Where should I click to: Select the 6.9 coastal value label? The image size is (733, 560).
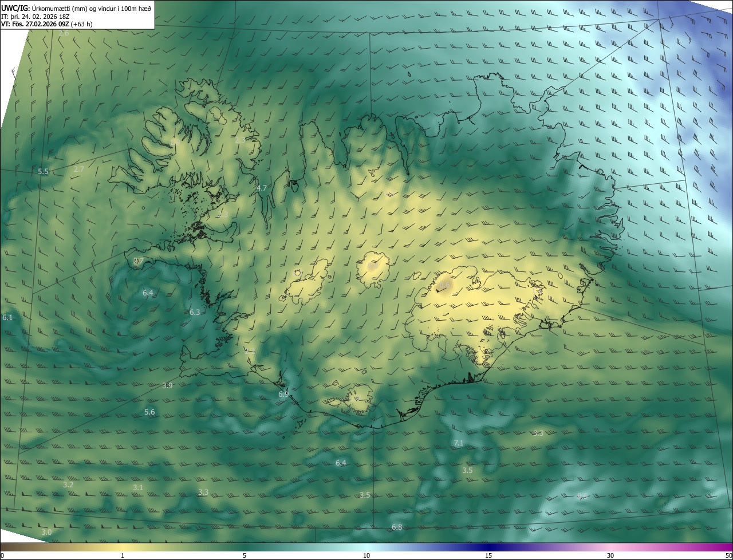(x=283, y=395)
